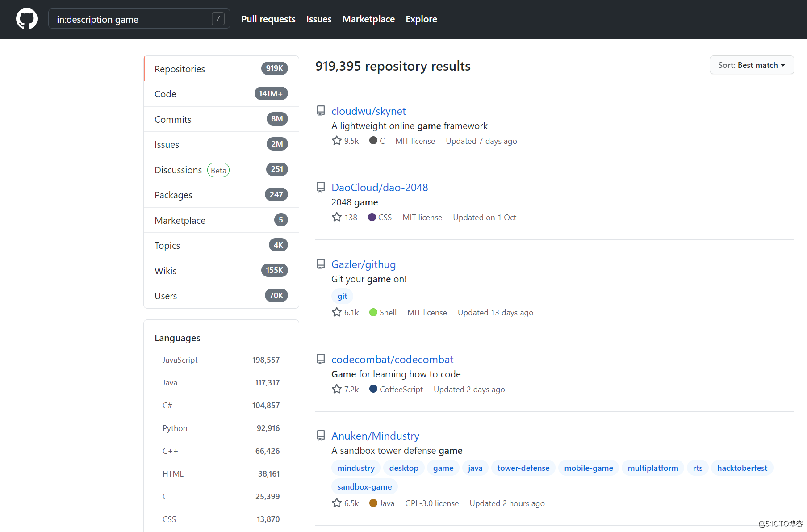Click the git topic tag

pos(342,296)
